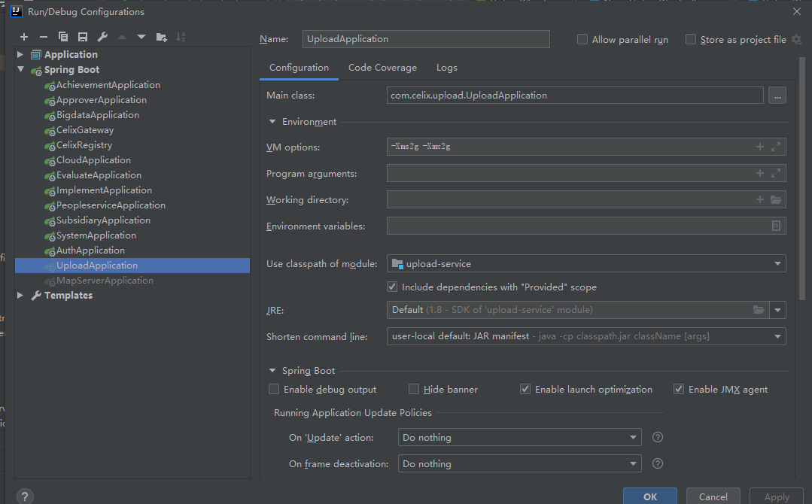The height and width of the screenshot is (504, 812).
Task: Select MapServerApplication configuration
Action: coord(105,280)
